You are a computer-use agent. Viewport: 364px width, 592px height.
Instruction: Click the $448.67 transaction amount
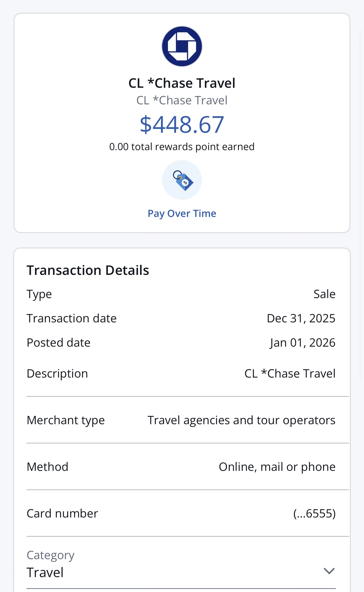tap(182, 124)
